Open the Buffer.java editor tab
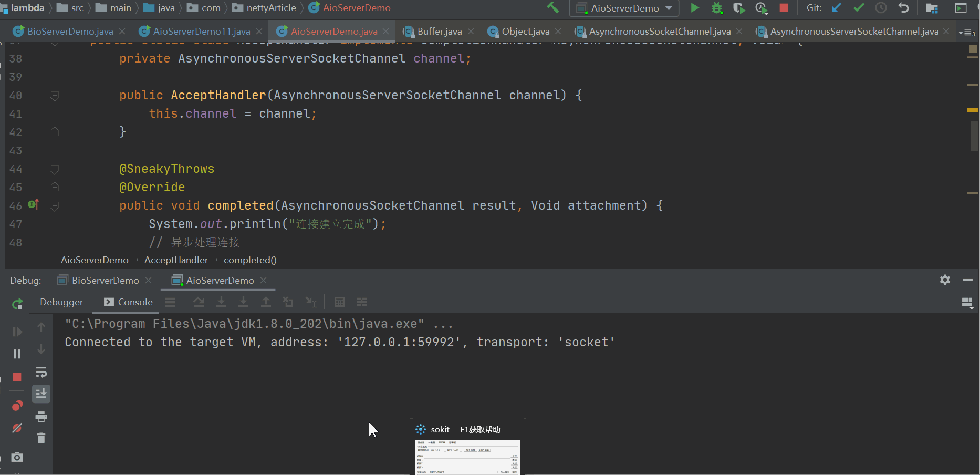 438,31
